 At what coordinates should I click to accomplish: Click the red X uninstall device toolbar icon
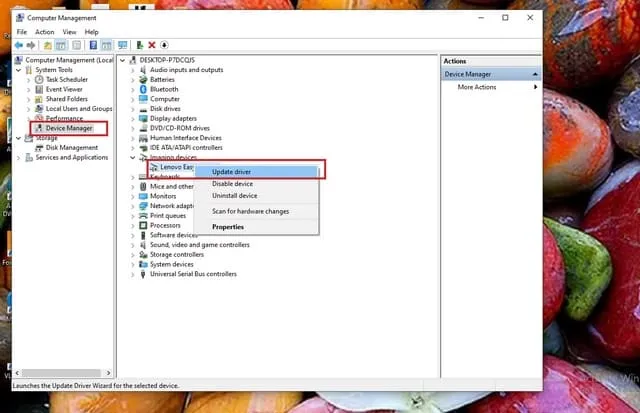(151, 45)
